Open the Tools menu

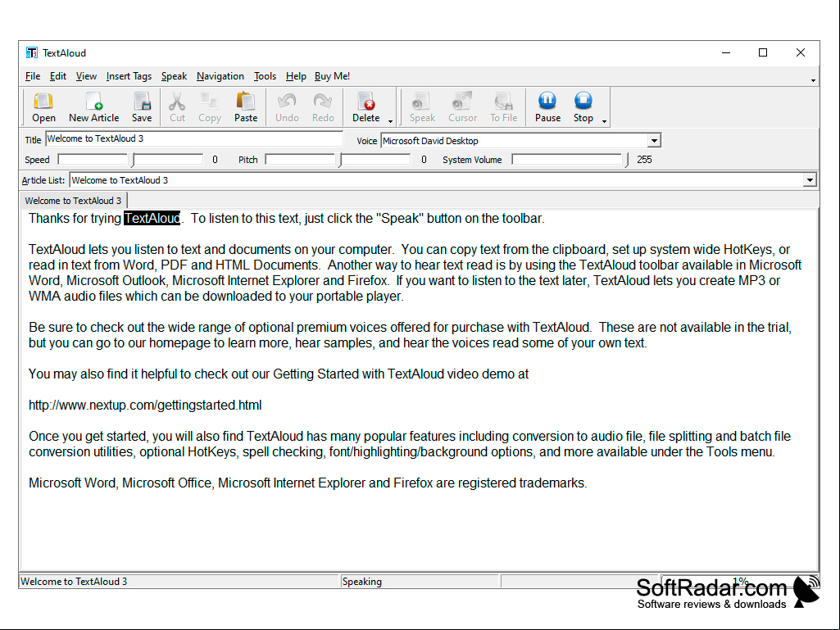266,76
